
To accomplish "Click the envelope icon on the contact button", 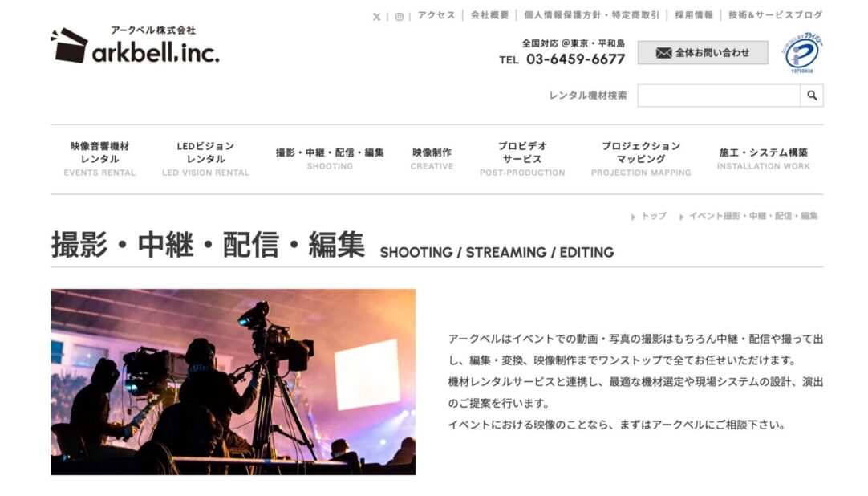I will (663, 53).
